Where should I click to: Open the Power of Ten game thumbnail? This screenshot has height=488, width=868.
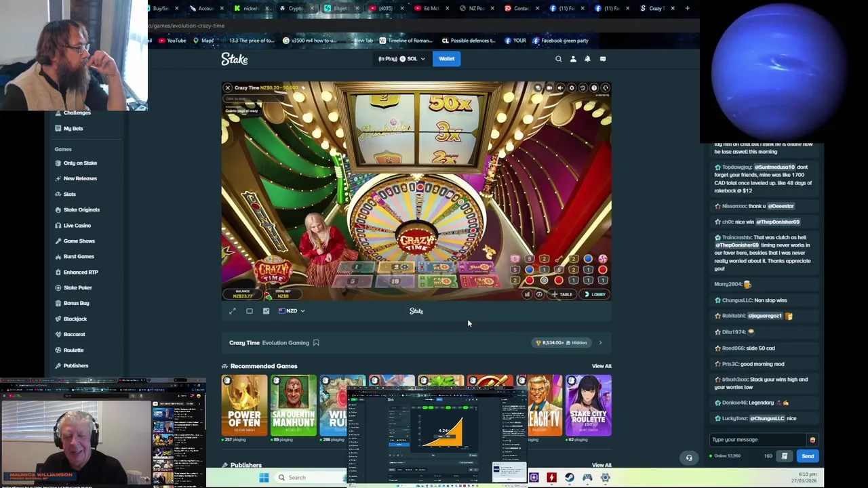coord(244,405)
